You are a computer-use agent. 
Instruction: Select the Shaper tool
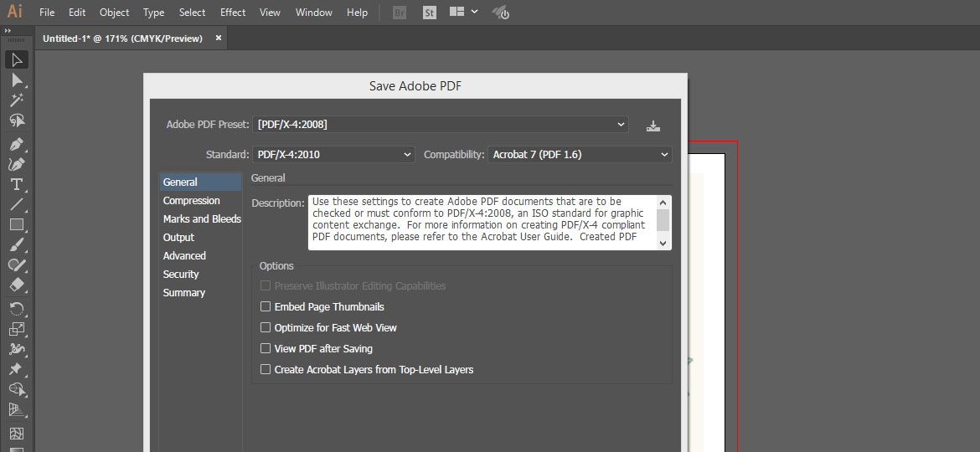(x=17, y=265)
